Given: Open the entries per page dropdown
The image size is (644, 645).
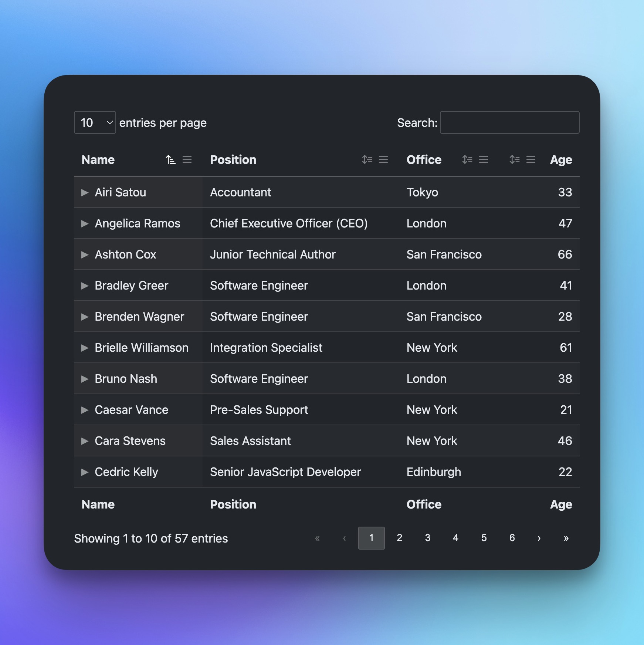Looking at the screenshot, I should 95,122.
